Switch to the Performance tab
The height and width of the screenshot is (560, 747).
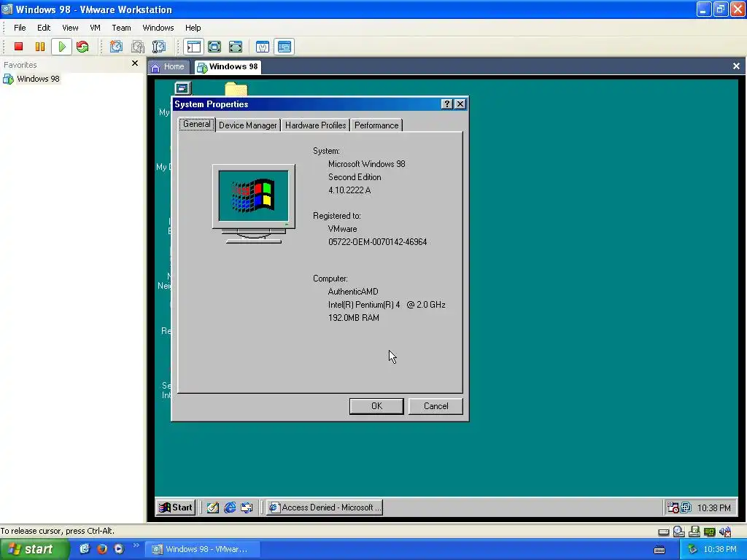coord(376,125)
